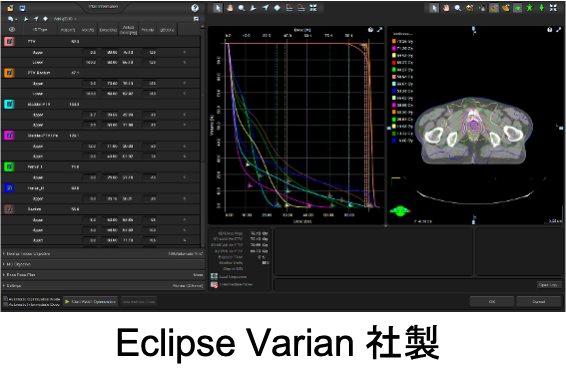The width and height of the screenshot is (566, 389).
Task: Click the green star icon in image toolbar
Action: coord(530,8)
